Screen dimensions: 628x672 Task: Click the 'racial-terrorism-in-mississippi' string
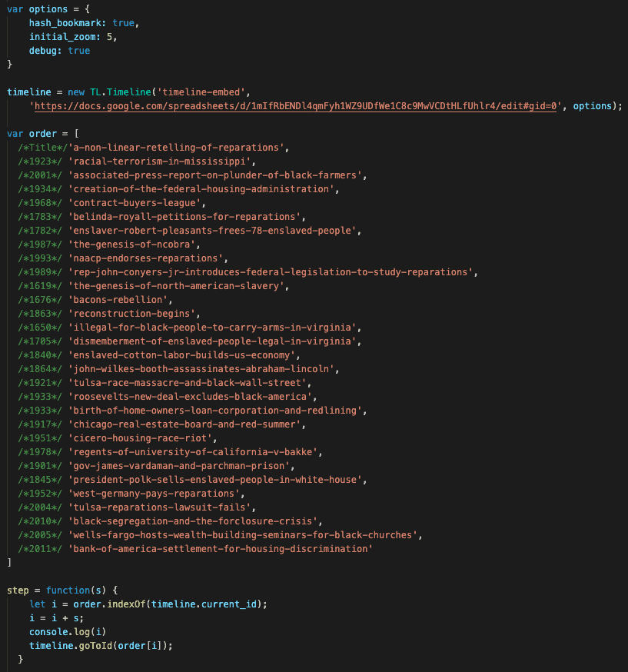161,161
